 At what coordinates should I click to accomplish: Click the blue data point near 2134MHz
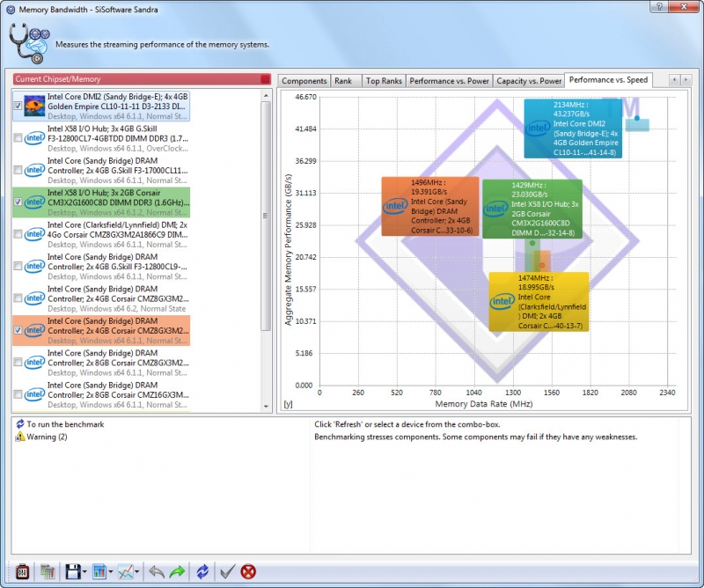coord(636,118)
